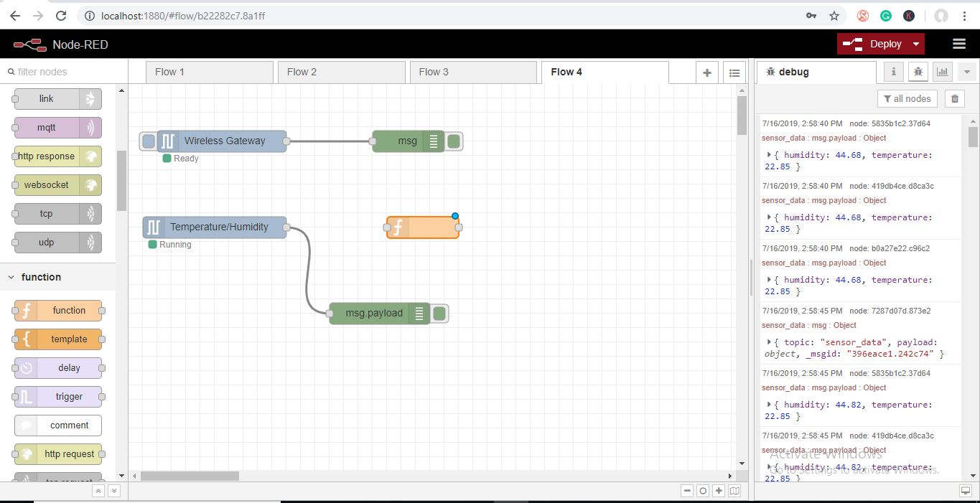
Task: Toggle the msg debug node output button
Action: (454, 141)
